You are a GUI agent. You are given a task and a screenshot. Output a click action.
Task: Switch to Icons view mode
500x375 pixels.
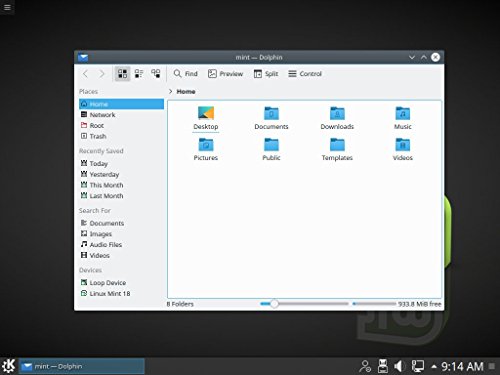(122, 74)
